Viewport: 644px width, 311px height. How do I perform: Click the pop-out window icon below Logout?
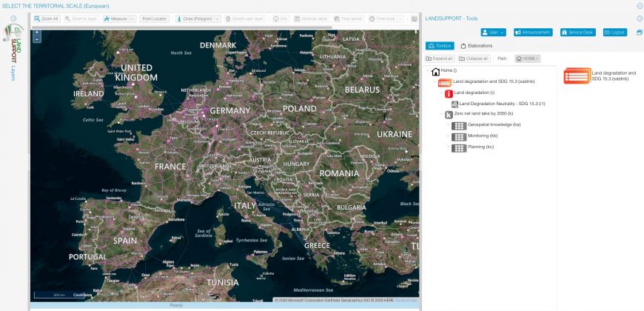coord(639,33)
